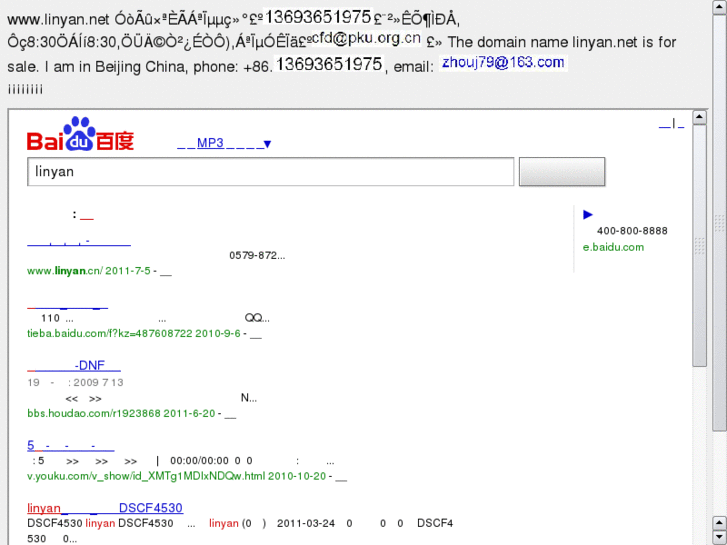Click the 2009 7 13 date text
Viewport: 727px width, 545px height.
point(98,383)
